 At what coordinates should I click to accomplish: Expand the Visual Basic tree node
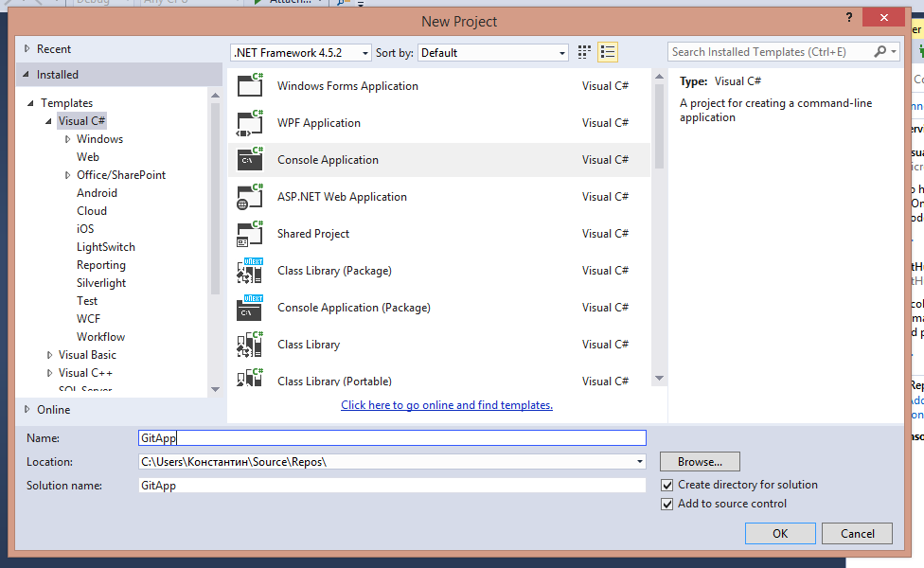50,355
